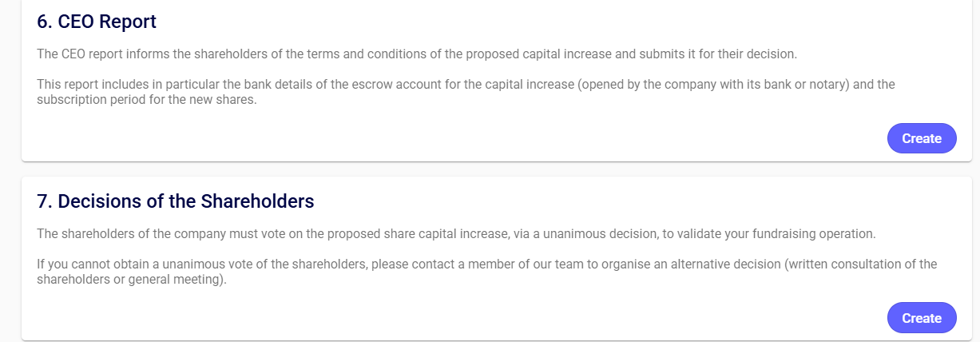Viewport: 980px width, 342px height.
Task: Click '7. Decisions of the Shareholders' heading
Action: pos(176,201)
